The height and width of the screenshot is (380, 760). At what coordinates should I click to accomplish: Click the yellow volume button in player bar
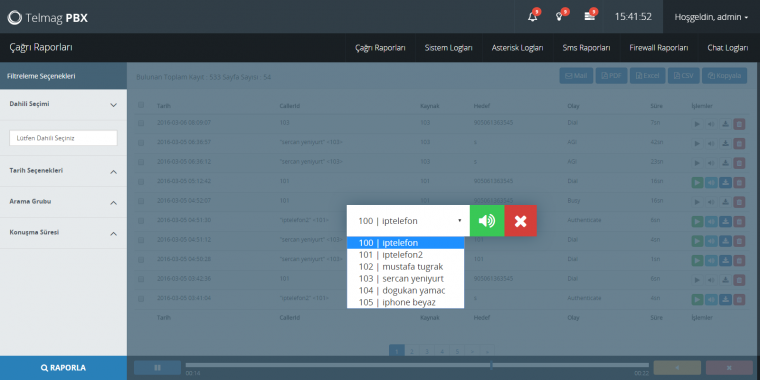coord(677,368)
